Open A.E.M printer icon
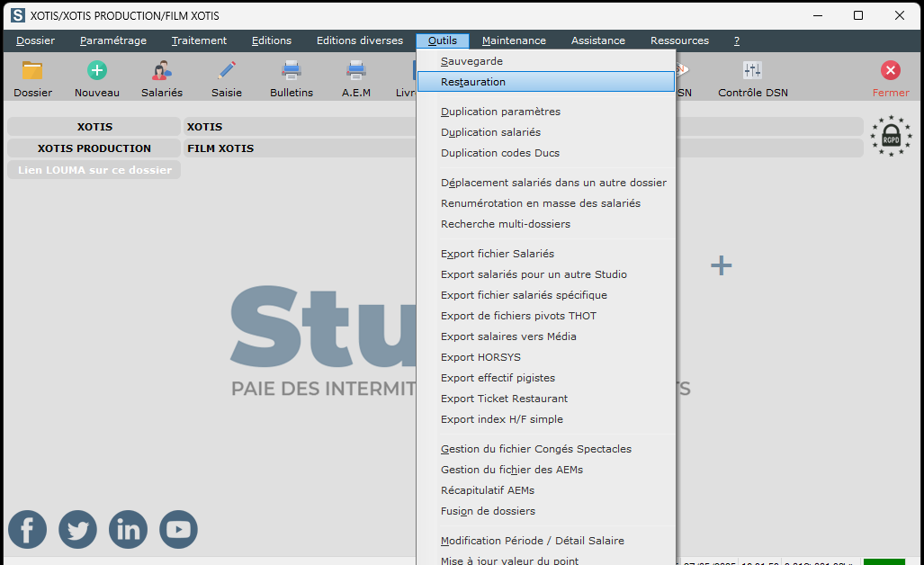 [356, 71]
